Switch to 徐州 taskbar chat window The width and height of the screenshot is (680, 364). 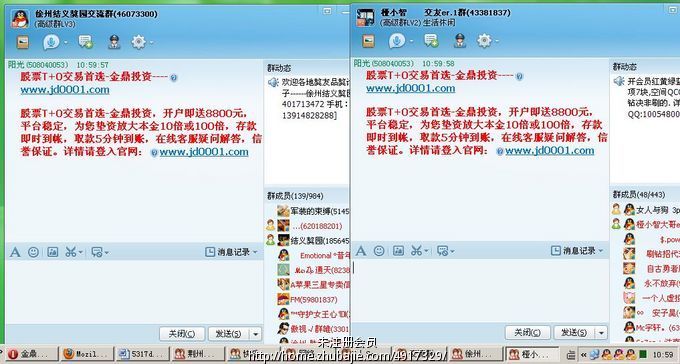click(x=475, y=354)
